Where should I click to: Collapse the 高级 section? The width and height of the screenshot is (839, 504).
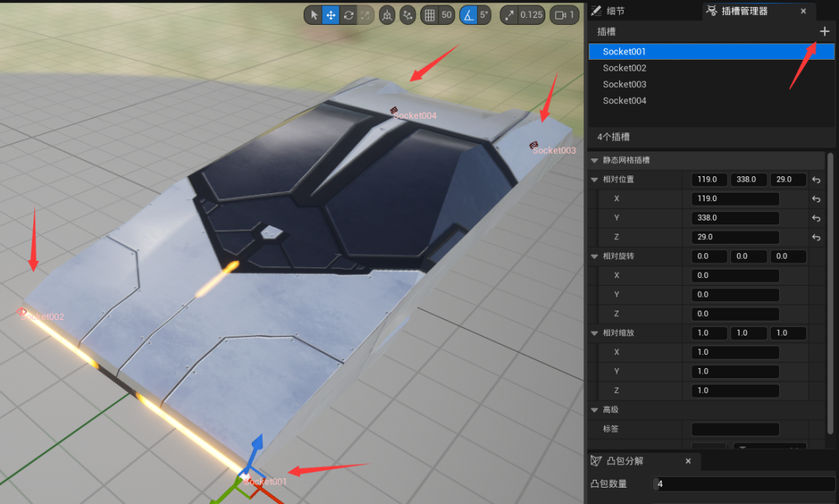[594, 410]
